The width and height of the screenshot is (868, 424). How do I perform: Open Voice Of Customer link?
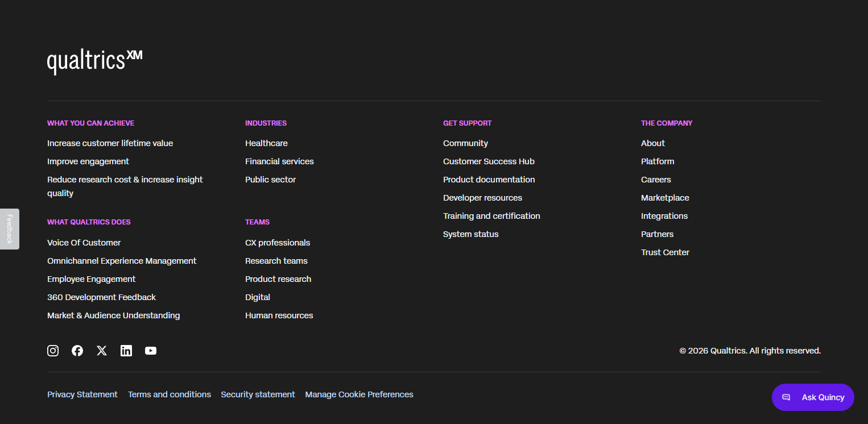[84, 243]
